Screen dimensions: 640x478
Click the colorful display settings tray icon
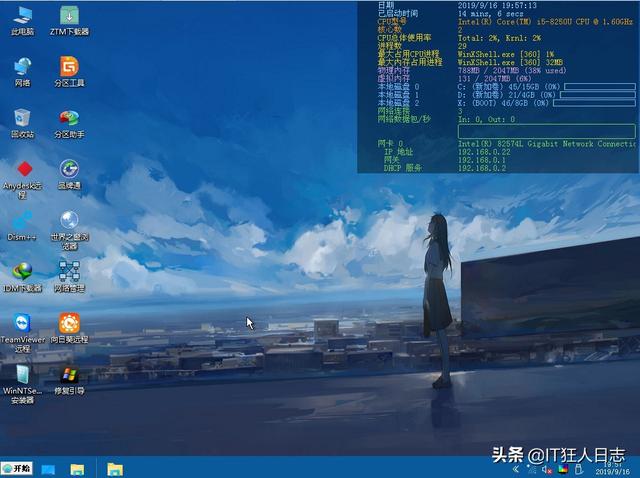pyautogui.click(x=563, y=469)
